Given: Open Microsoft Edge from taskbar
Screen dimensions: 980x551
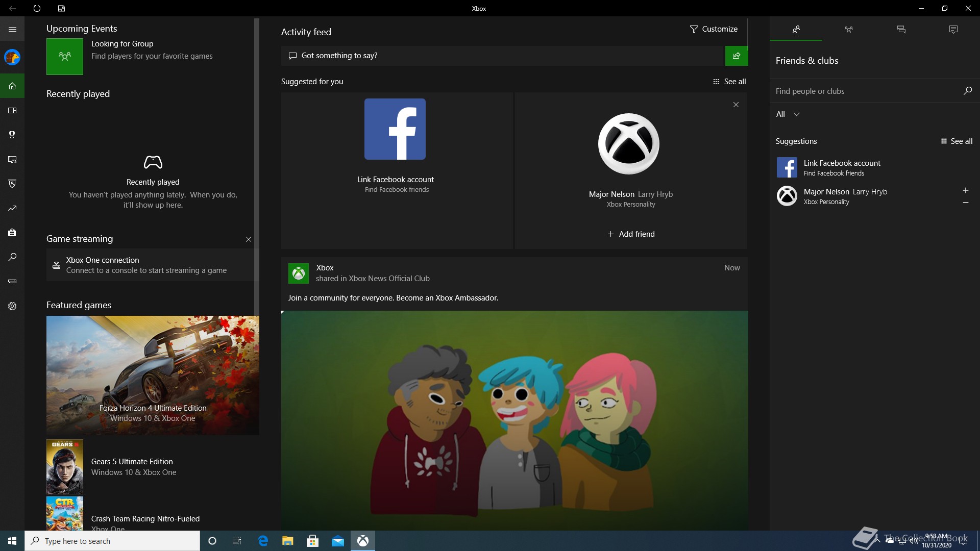Looking at the screenshot, I should 263,541.
